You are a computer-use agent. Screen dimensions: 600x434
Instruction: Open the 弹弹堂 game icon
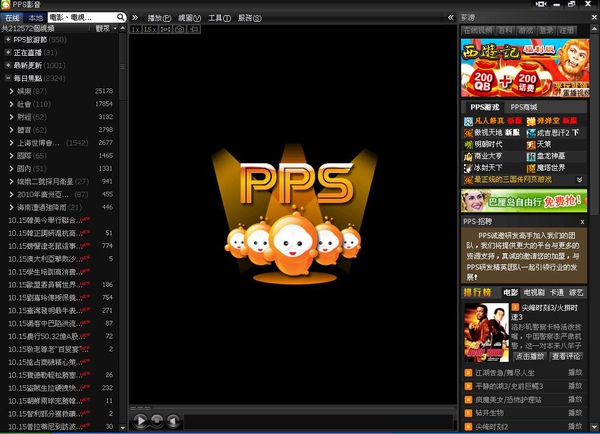[x=531, y=121]
